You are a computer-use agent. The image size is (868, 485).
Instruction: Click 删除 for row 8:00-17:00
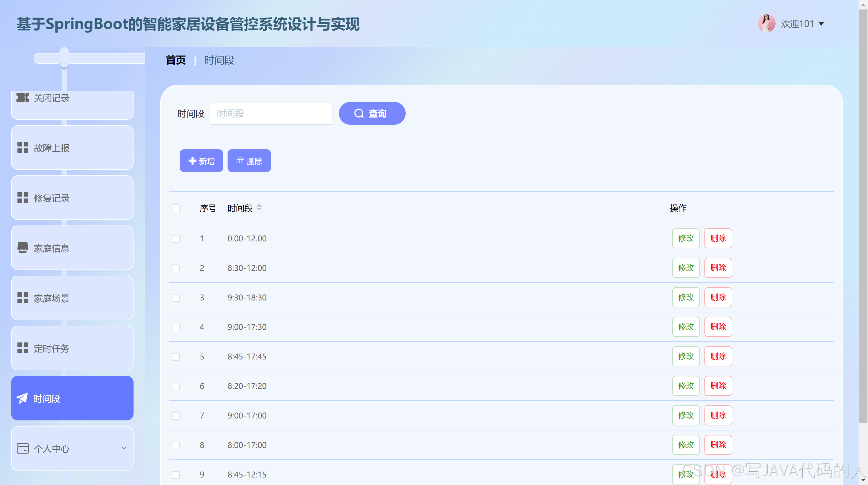[x=718, y=445]
